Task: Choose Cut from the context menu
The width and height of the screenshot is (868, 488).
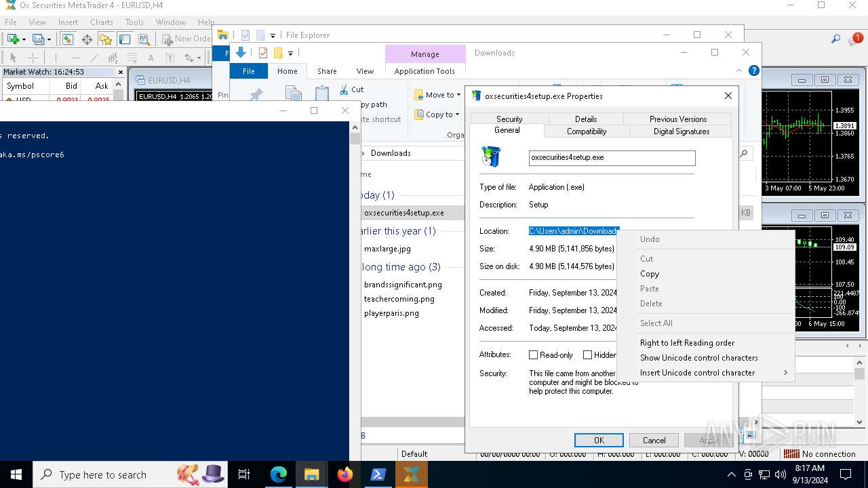Action: pos(705,259)
